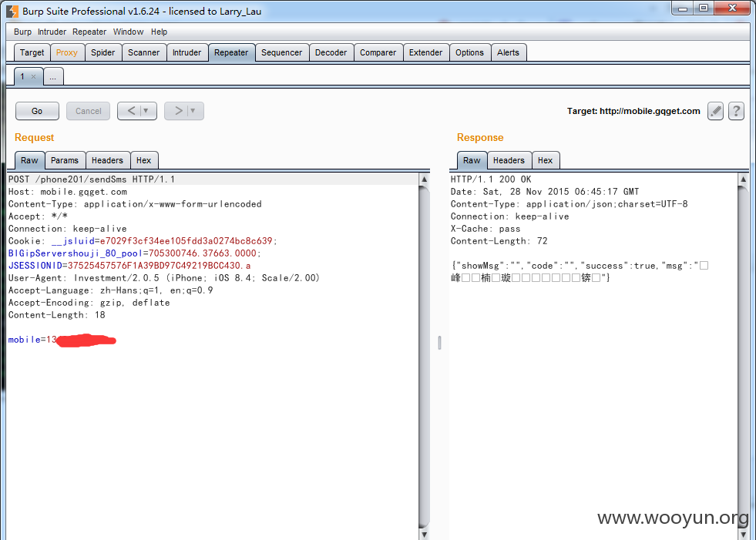Click the request 'Connection: keep-alive' line

click(68, 229)
